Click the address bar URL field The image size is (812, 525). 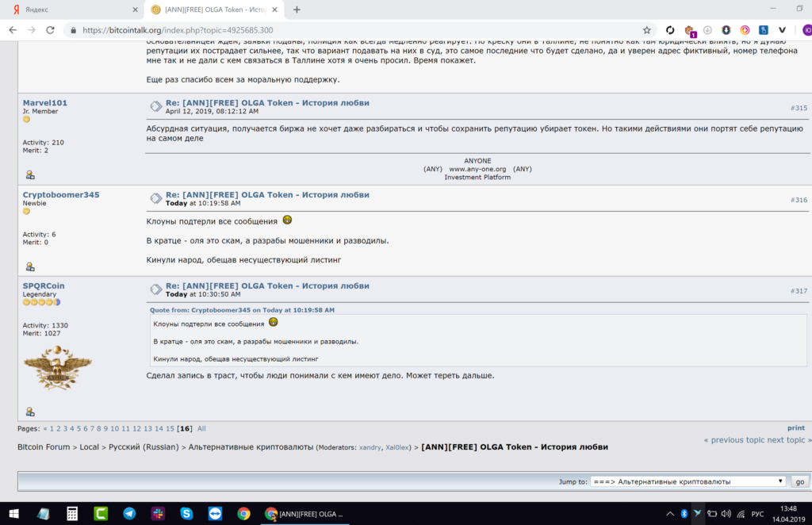pos(358,30)
